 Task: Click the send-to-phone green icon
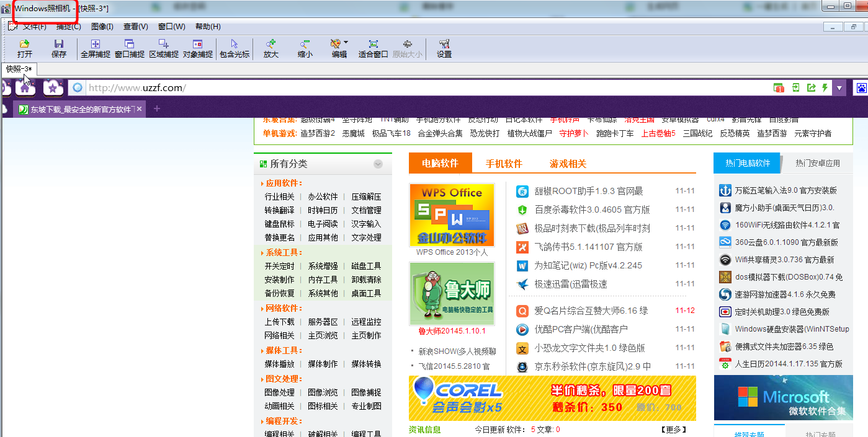click(x=796, y=88)
